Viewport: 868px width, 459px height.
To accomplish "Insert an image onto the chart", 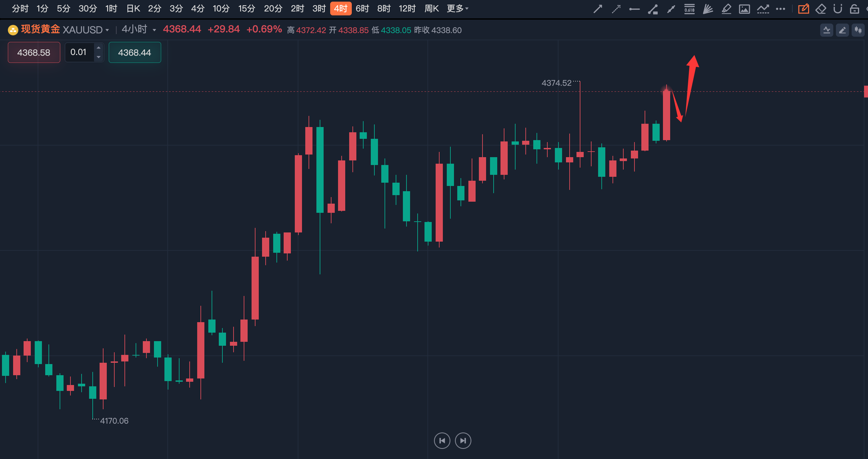I will pos(744,9).
